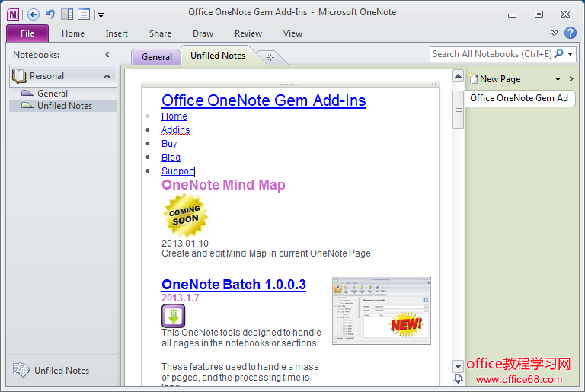Click the Back arrow in quick access toolbar
Viewport: 585px width, 392px height.
(x=34, y=14)
